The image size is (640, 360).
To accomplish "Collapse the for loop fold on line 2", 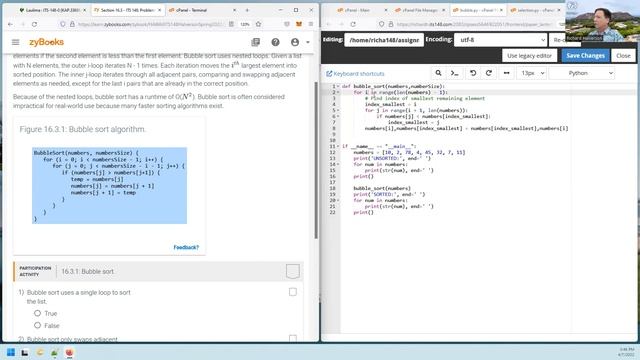I will click(x=338, y=92).
